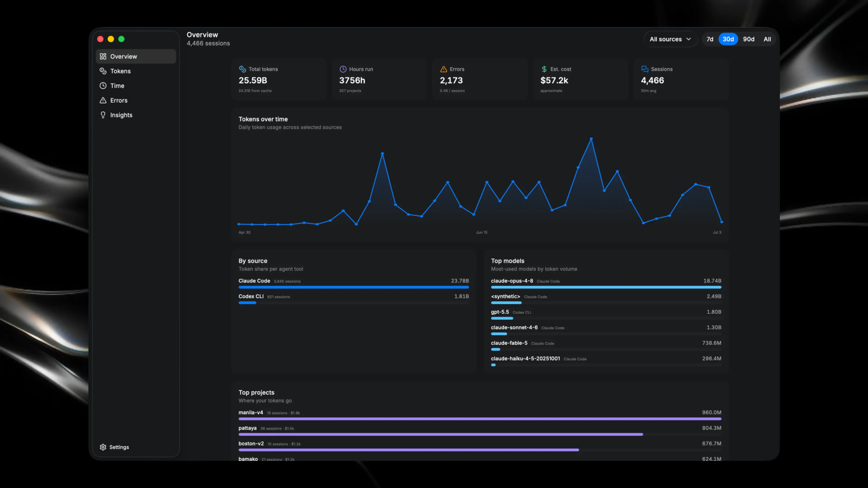Click the Est. cost dollar icon
This screenshot has height=488, width=868.
[544, 69]
